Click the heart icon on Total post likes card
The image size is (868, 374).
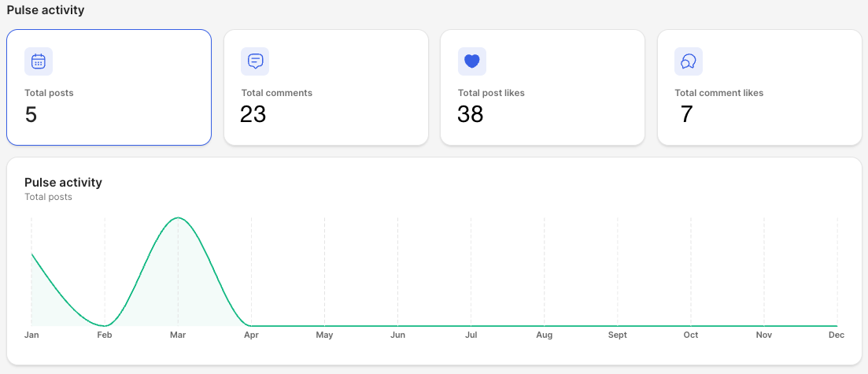471,61
